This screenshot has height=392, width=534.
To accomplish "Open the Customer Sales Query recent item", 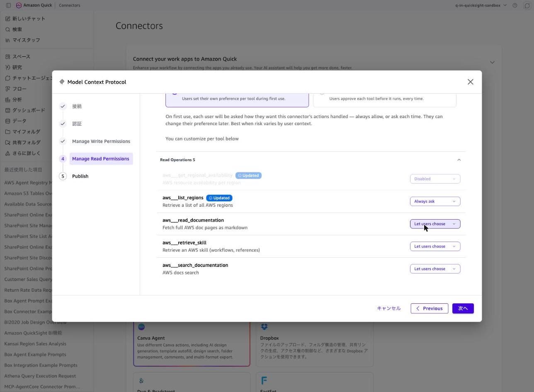I will [28, 279].
